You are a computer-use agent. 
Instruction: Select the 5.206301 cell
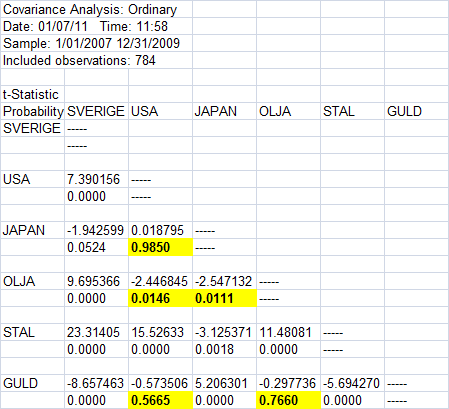pyautogui.click(x=224, y=383)
